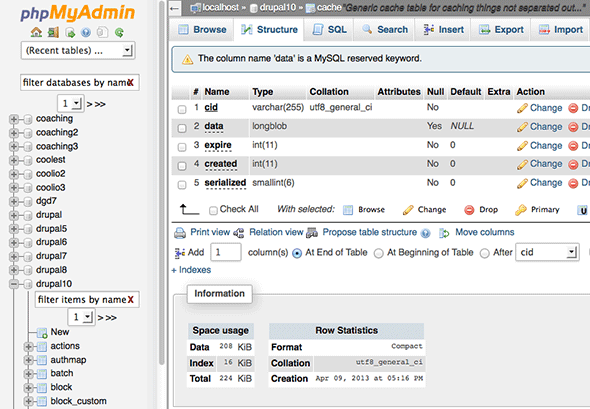Click the Log out door icon
The width and height of the screenshot is (590, 409).
pyautogui.click(x=53, y=33)
